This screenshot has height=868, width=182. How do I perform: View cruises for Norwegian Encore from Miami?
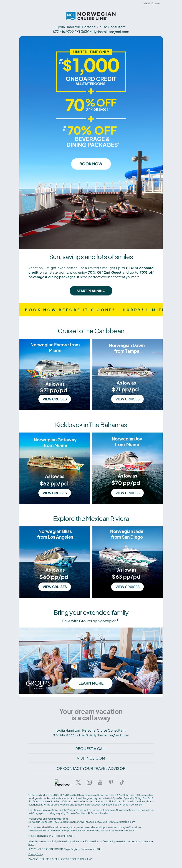(55, 399)
